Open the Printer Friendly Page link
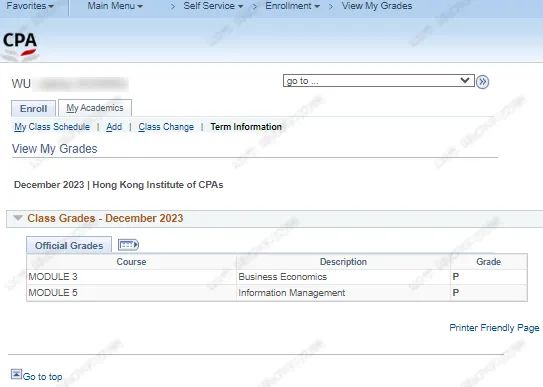The width and height of the screenshot is (543, 387). click(494, 328)
